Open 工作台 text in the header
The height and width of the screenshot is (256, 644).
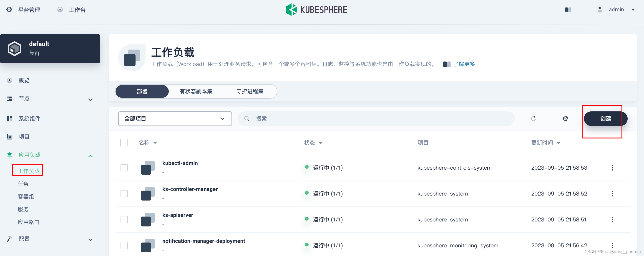(77, 10)
